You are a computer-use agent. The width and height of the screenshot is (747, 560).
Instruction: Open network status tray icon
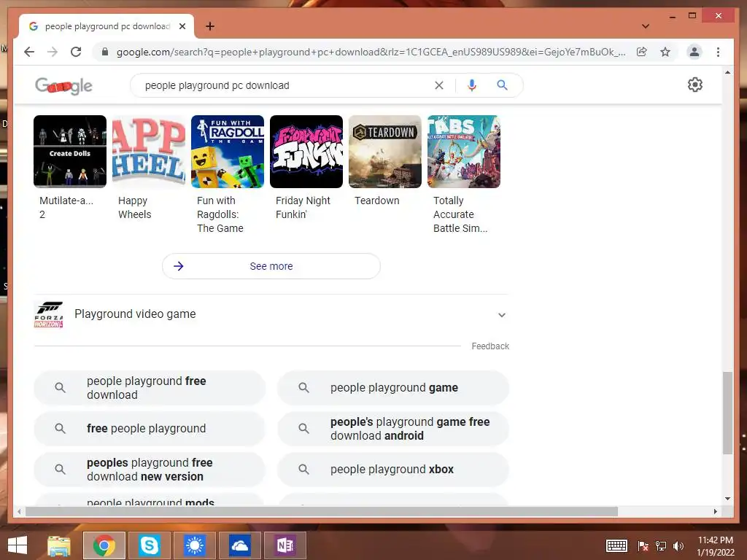[661, 545]
